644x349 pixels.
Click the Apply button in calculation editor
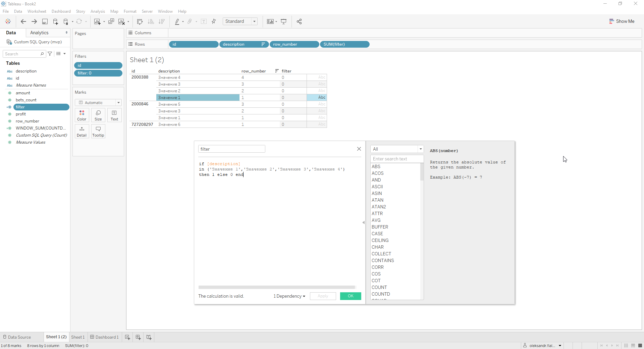(x=323, y=296)
